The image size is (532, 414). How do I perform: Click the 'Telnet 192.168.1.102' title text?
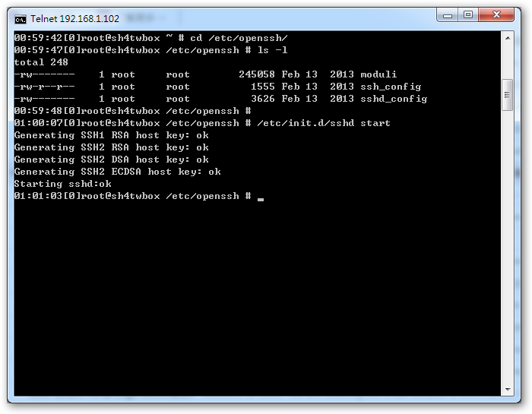click(74, 19)
